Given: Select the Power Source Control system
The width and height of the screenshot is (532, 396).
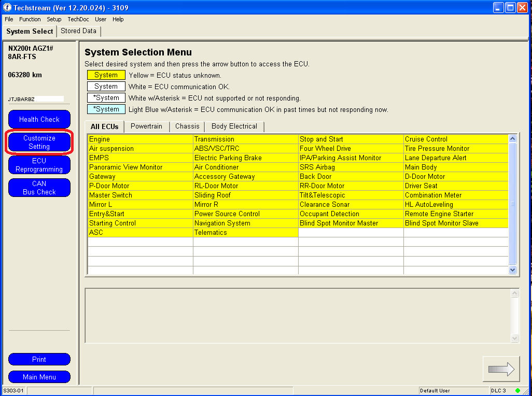Looking at the screenshot, I should coord(246,214).
